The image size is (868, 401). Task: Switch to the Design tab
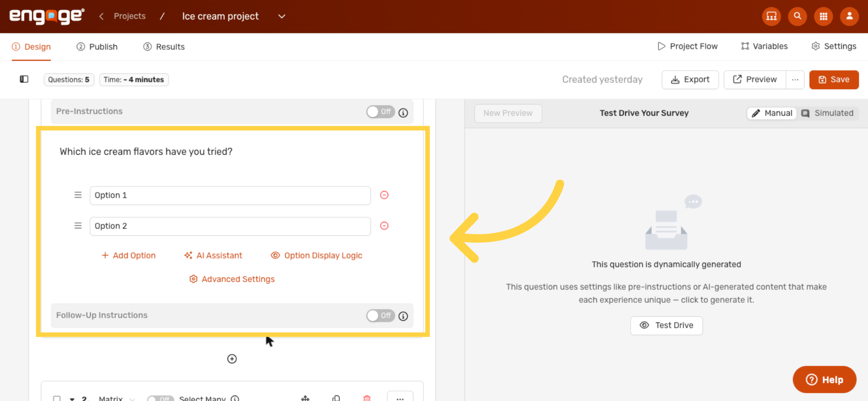[x=31, y=47]
